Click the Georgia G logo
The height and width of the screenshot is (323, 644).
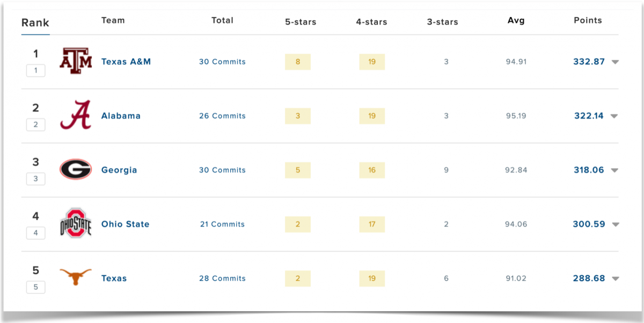coord(76,169)
